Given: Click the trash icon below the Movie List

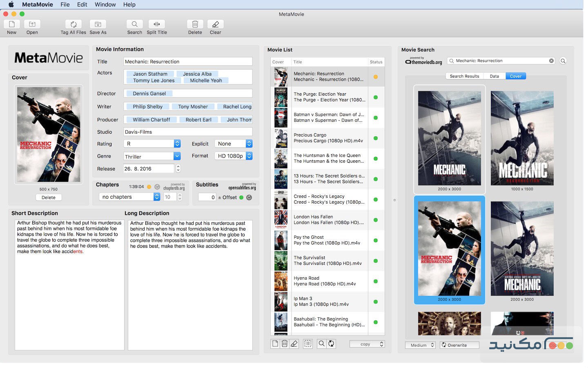Looking at the screenshot, I should point(284,343).
